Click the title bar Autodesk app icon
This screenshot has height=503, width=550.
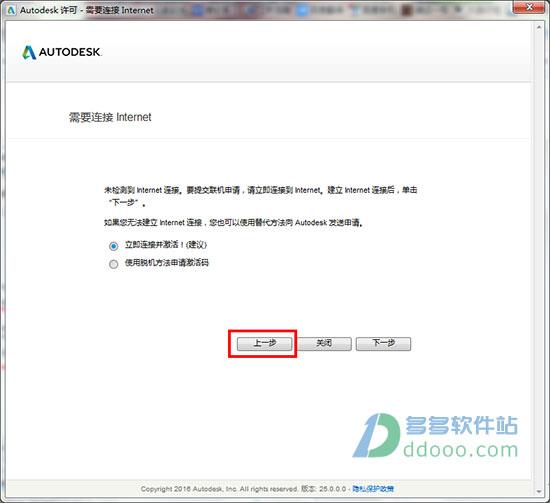point(11,10)
